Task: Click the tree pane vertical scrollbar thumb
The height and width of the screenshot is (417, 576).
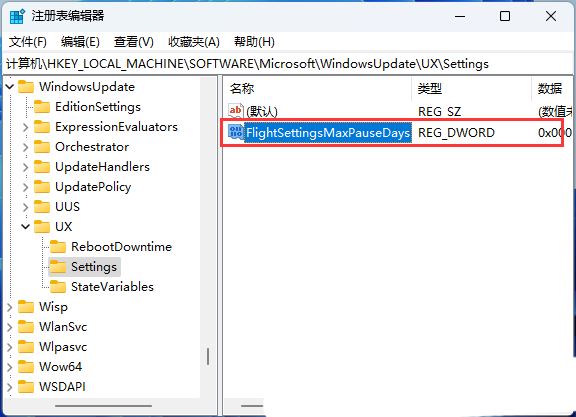Action: [x=208, y=356]
